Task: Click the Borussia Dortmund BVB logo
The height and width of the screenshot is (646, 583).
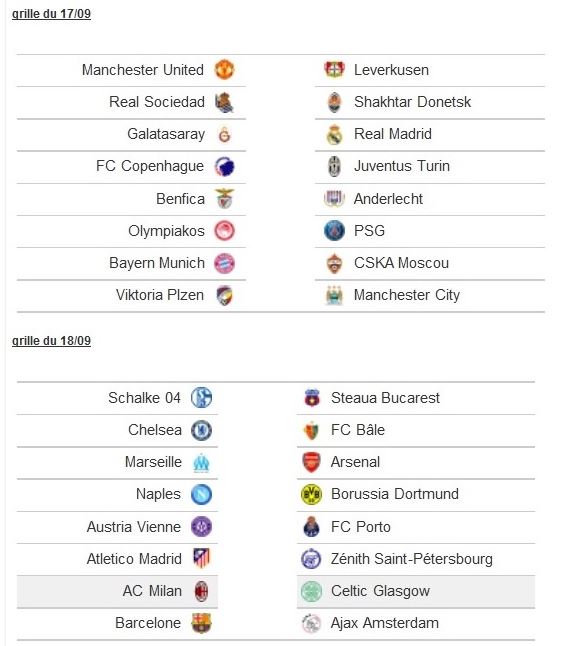Action: click(311, 494)
